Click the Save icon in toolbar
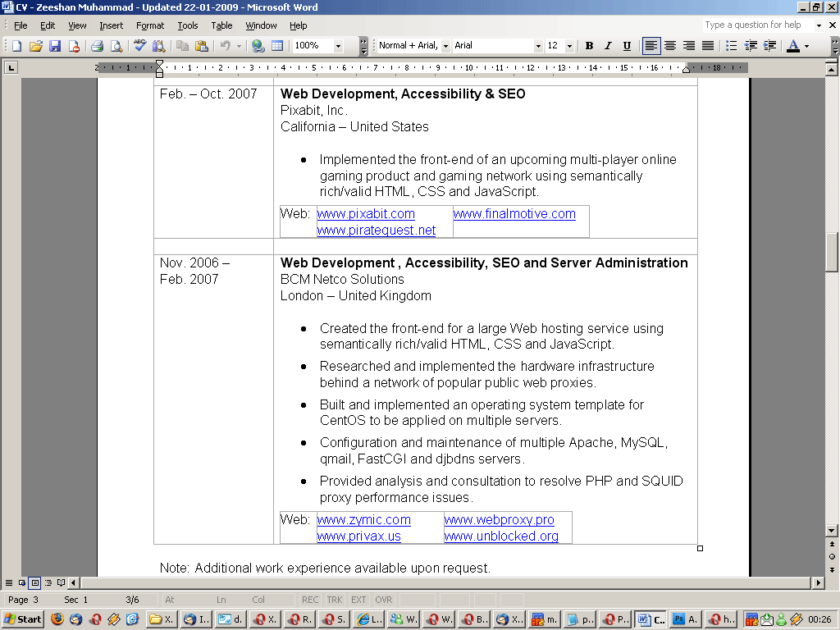 55,46
